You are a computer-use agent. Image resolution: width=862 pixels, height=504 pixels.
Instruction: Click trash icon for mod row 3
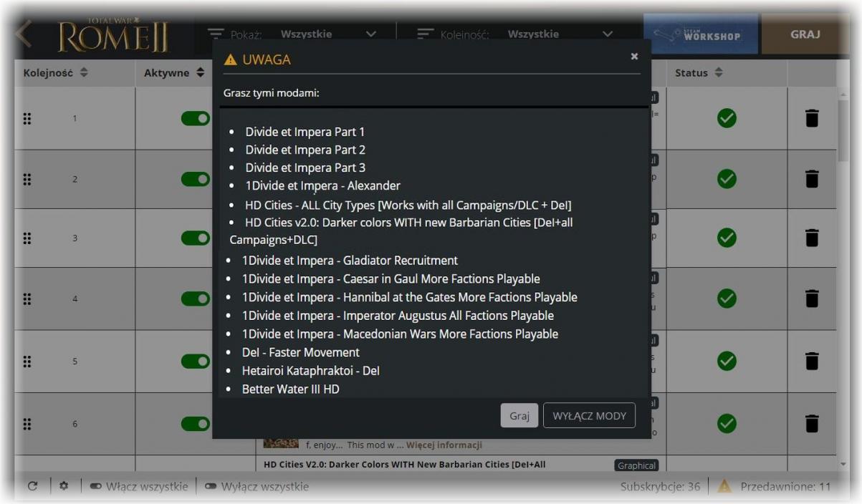(811, 238)
